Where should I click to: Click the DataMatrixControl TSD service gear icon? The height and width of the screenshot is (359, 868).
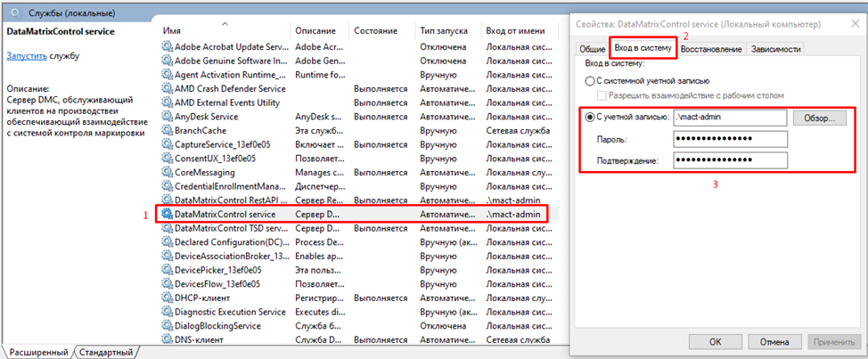[168, 228]
